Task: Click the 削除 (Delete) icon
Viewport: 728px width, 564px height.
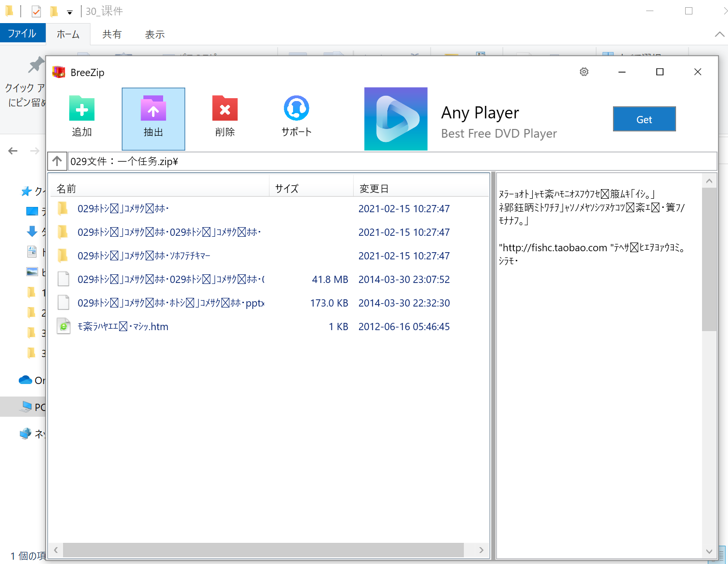Action: [225, 108]
